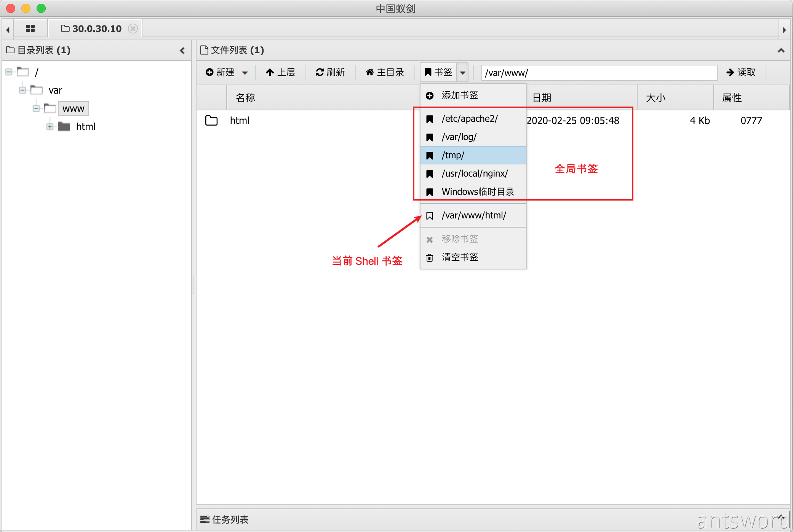
Task: Toggle the 书签 dropdown arrow
Action: 463,72
